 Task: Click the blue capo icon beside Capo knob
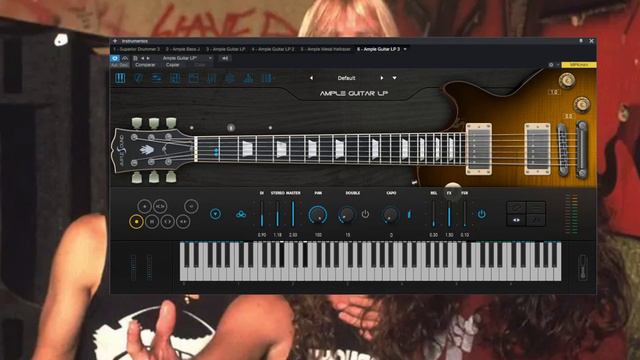409,214
